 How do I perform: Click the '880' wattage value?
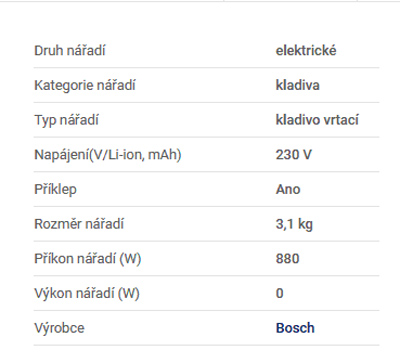click(x=288, y=259)
